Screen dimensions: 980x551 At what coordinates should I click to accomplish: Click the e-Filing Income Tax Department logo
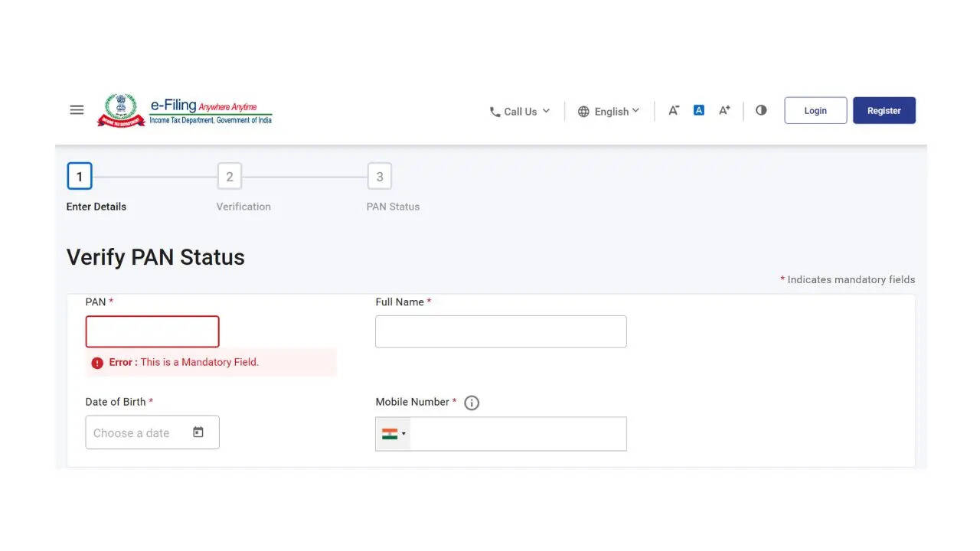(x=185, y=110)
